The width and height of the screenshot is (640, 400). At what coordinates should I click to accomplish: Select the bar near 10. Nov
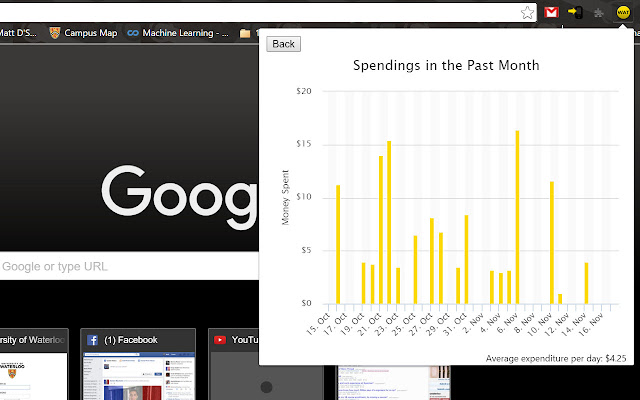point(552,243)
